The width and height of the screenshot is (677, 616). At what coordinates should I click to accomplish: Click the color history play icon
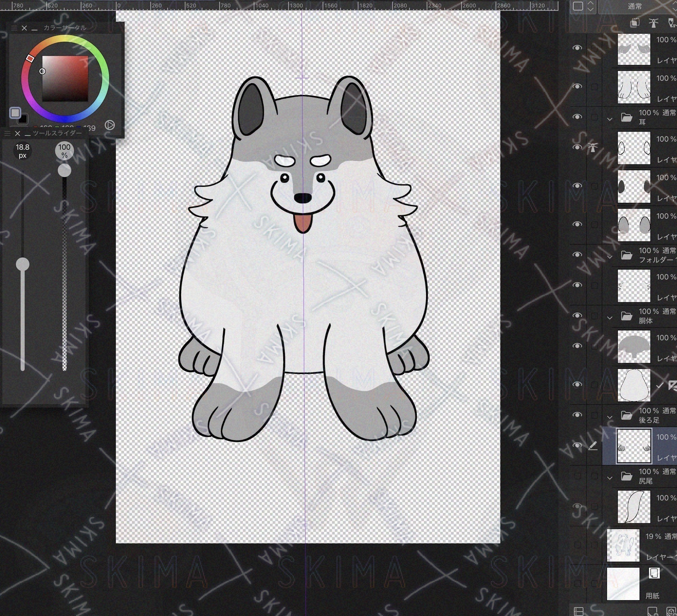109,125
